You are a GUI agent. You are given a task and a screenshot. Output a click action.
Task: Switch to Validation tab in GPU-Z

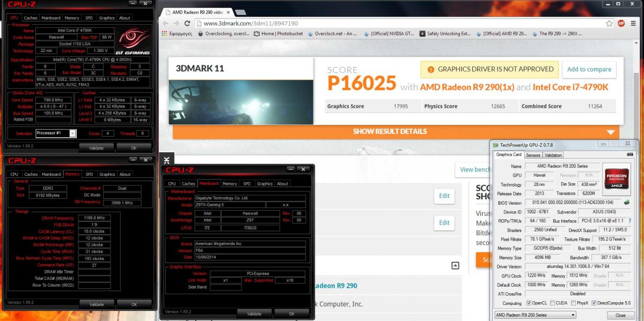(x=553, y=155)
